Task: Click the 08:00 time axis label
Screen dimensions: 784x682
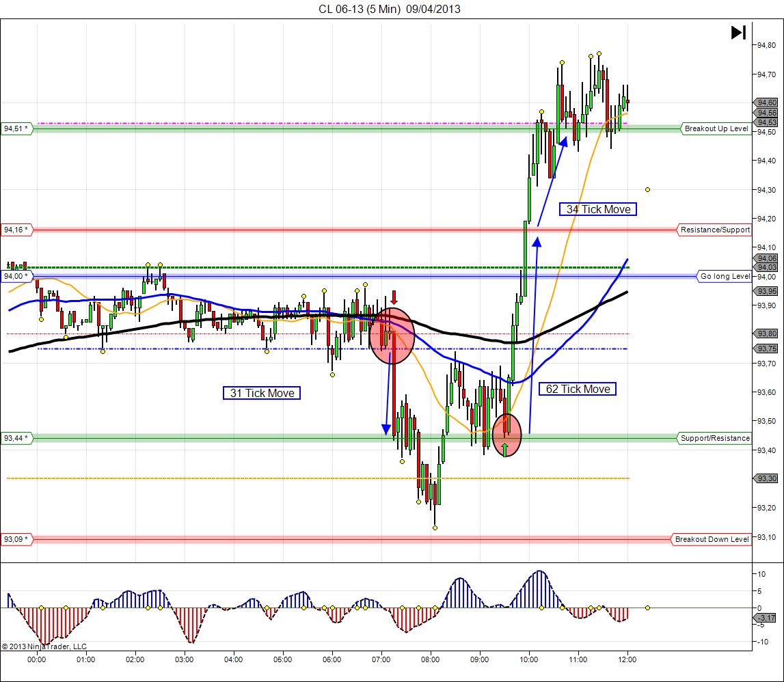Action: tap(430, 659)
